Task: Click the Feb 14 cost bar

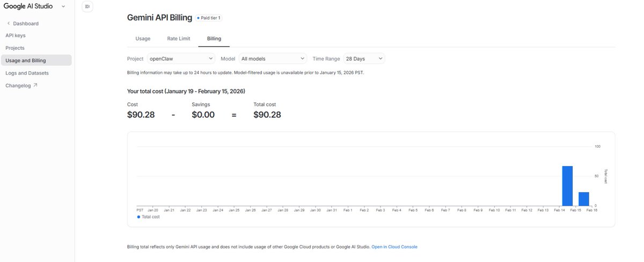Action: pos(567,186)
